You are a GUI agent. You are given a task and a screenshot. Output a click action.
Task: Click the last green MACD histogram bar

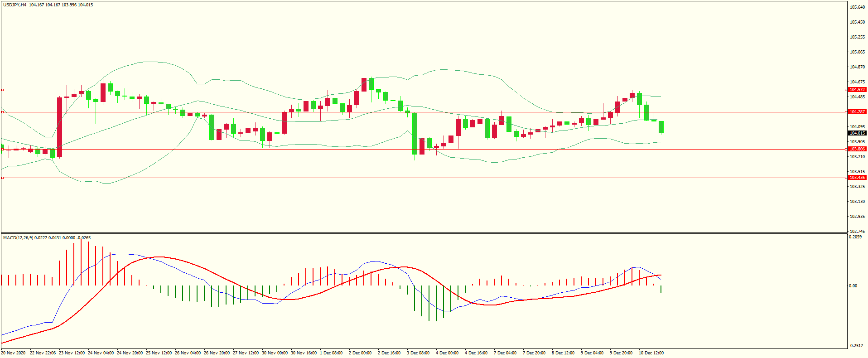point(661,289)
